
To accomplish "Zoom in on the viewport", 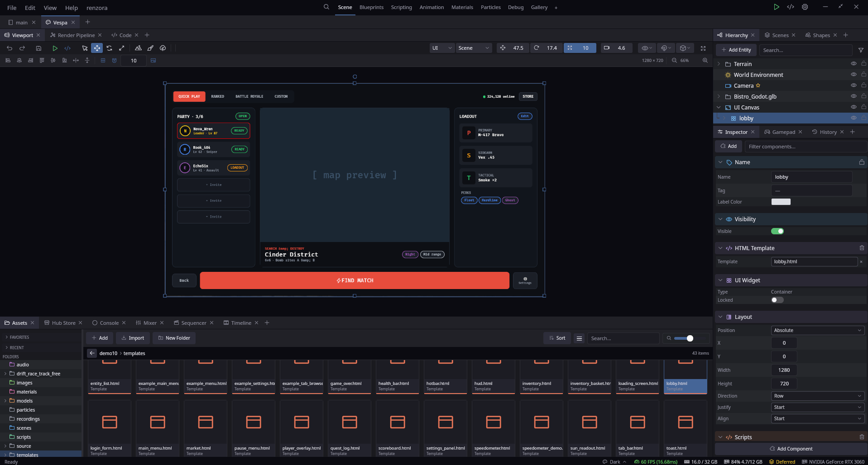I will click(x=705, y=60).
